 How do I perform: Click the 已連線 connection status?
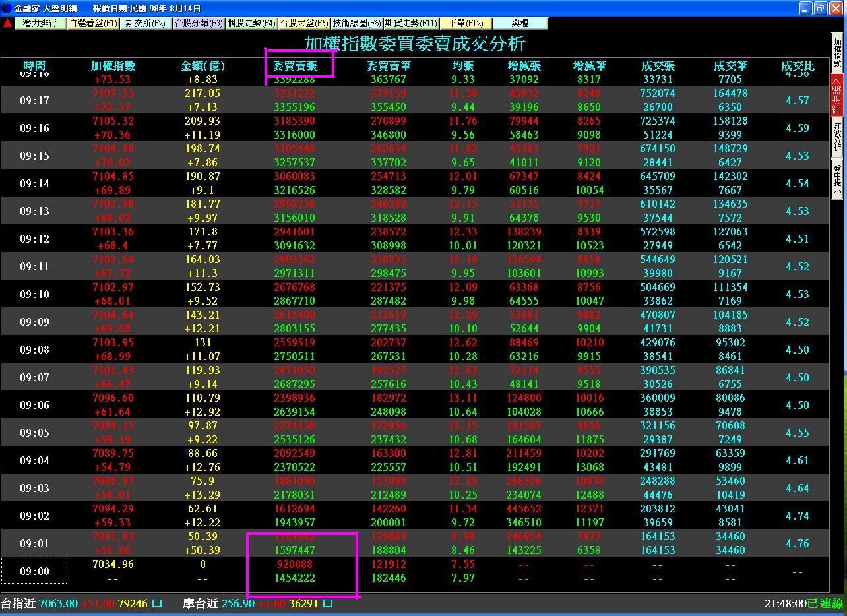[825, 603]
